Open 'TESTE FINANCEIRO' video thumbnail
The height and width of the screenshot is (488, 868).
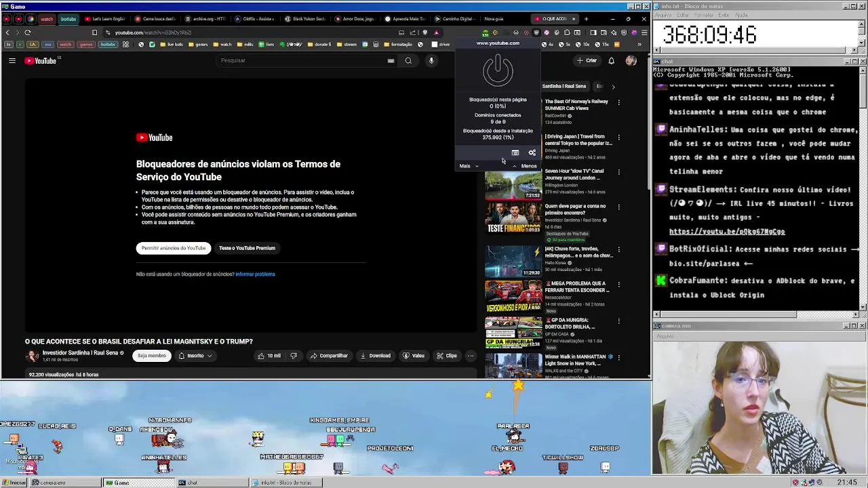pos(513,219)
